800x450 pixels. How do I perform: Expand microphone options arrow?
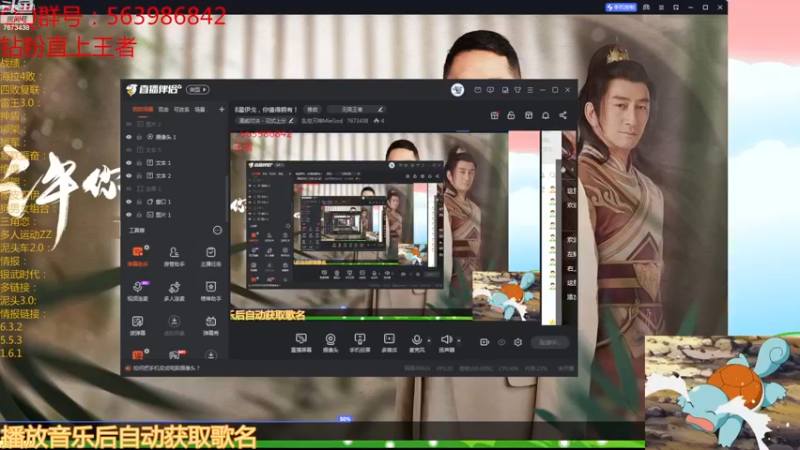429,340
